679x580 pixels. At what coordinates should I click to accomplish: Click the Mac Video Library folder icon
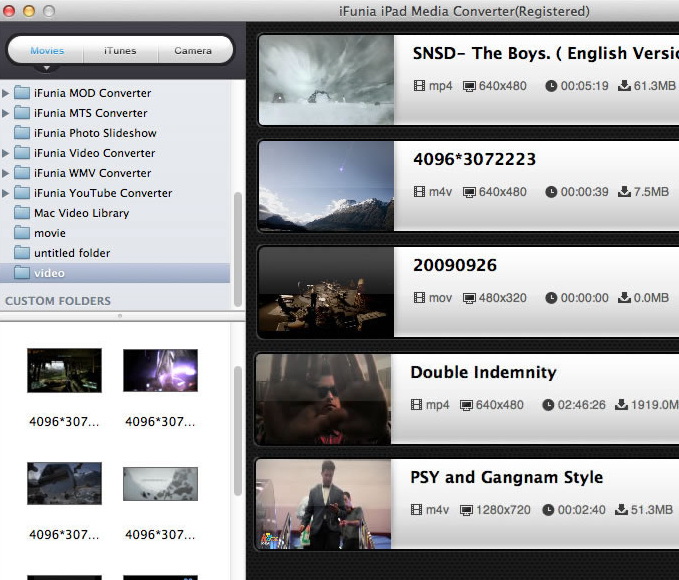pyautogui.click(x=22, y=212)
